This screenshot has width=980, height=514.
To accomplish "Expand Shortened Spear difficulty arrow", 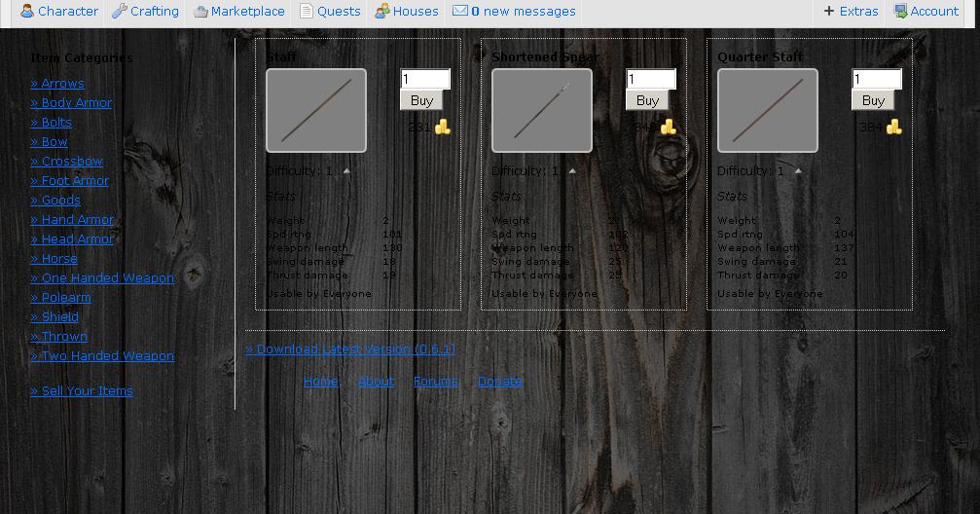I will (572, 171).
